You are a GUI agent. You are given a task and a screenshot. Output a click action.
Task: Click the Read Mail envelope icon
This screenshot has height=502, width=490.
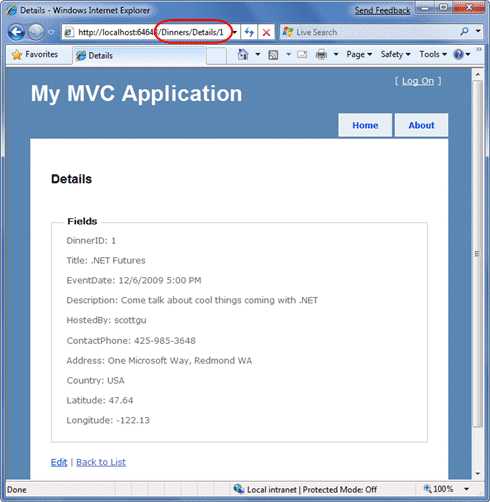pos(302,54)
